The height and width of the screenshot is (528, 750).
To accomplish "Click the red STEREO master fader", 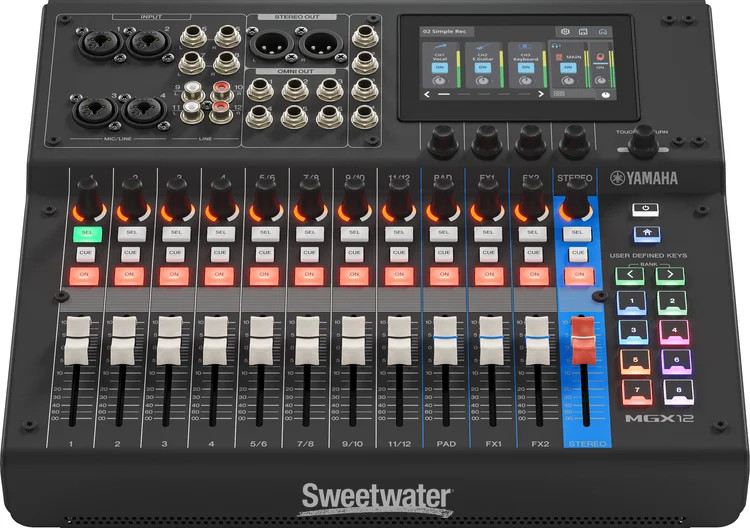I will 583,340.
